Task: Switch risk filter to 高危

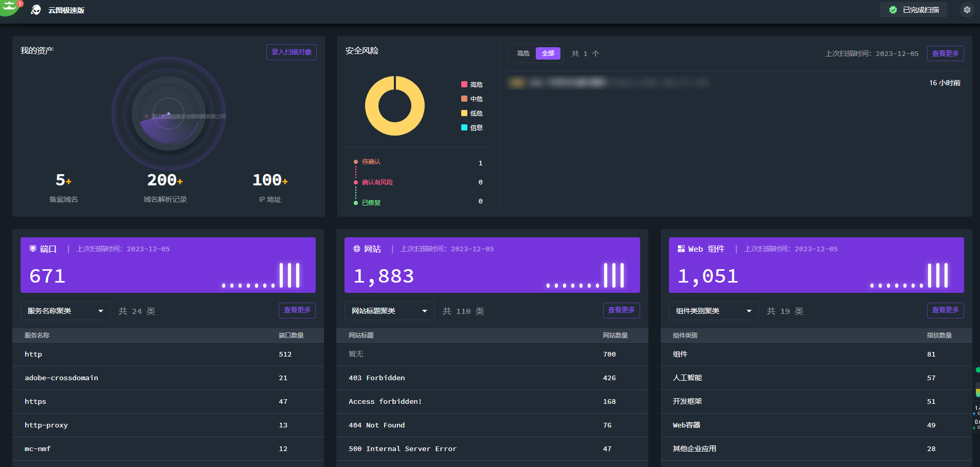Action: click(x=523, y=53)
